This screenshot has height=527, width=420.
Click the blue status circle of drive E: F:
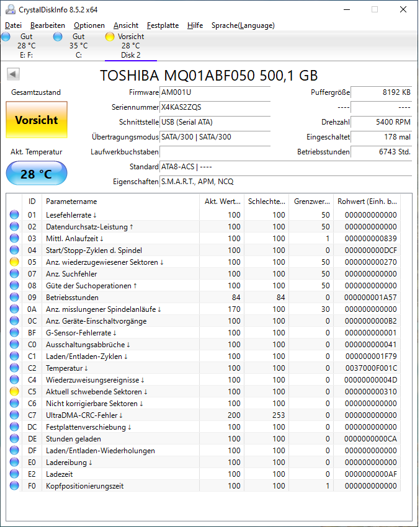6,37
